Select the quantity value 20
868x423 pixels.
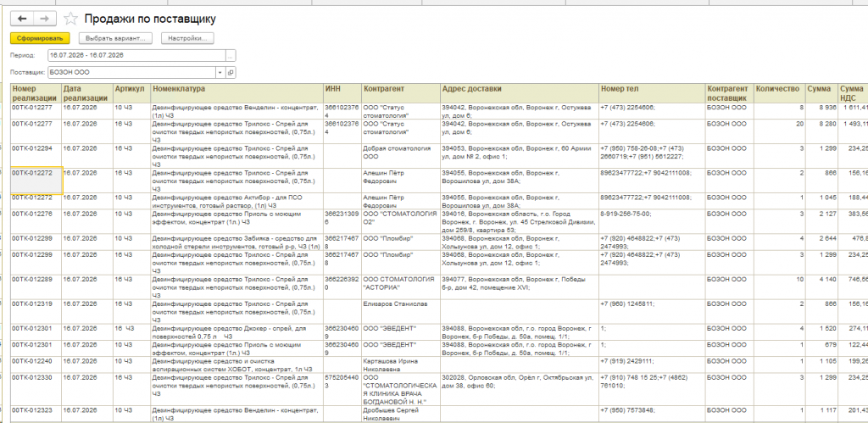coord(780,131)
